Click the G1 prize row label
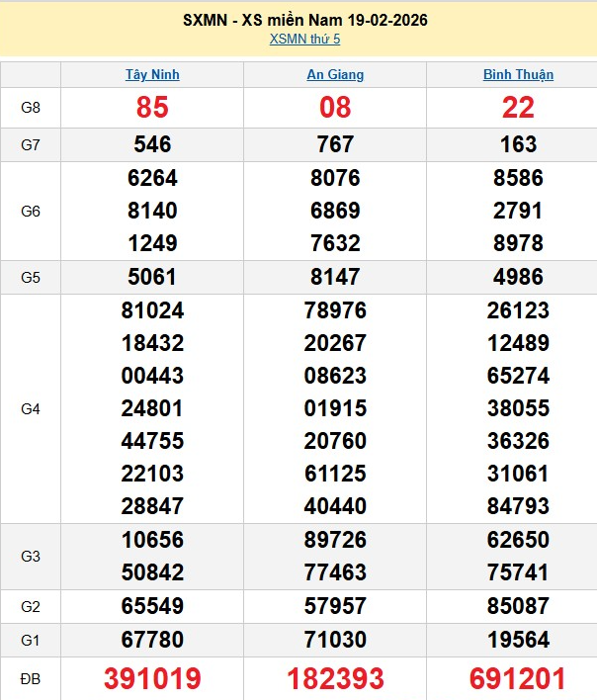597x700 pixels. pos(31,640)
